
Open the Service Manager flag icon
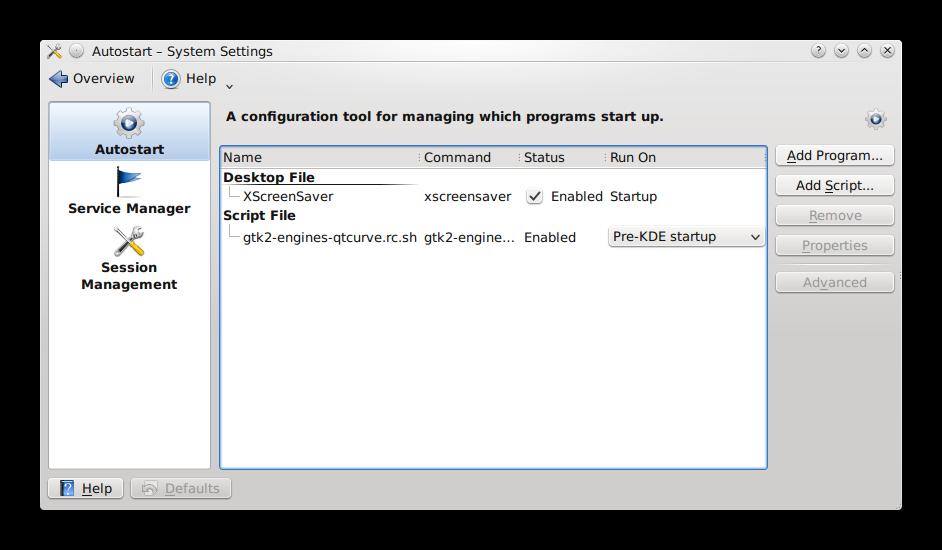[129, 182]
